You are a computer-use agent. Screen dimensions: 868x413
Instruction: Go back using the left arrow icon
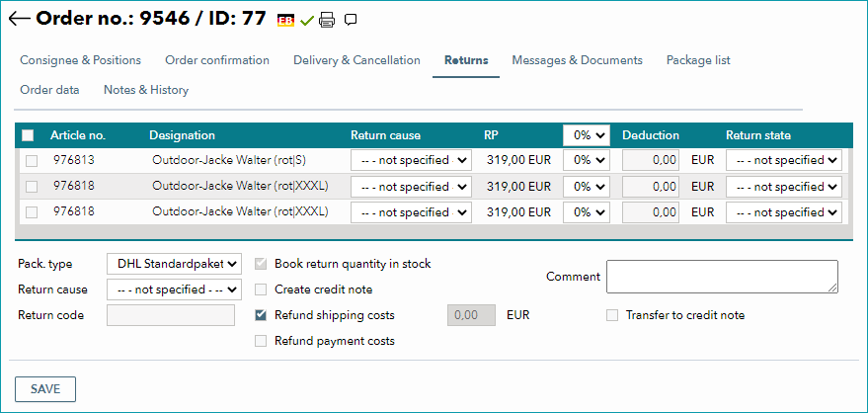click(x=19, y=19)
